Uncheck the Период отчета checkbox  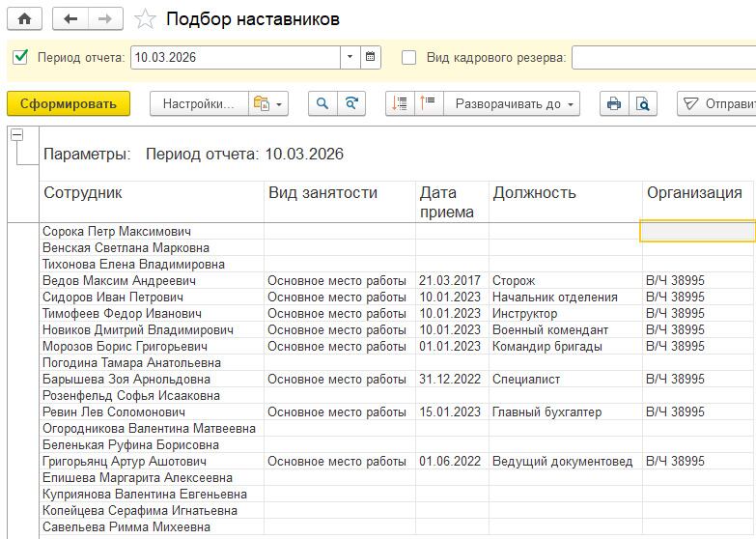pyautogui.click(x=20, y=57)
